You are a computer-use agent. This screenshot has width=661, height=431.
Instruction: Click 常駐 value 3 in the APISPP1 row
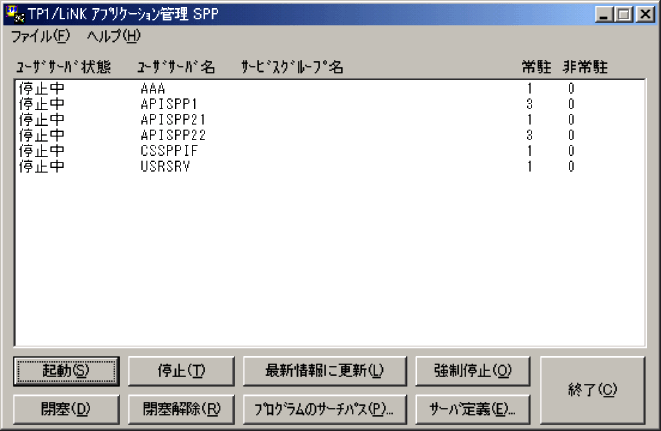click(x=529, y=104)
